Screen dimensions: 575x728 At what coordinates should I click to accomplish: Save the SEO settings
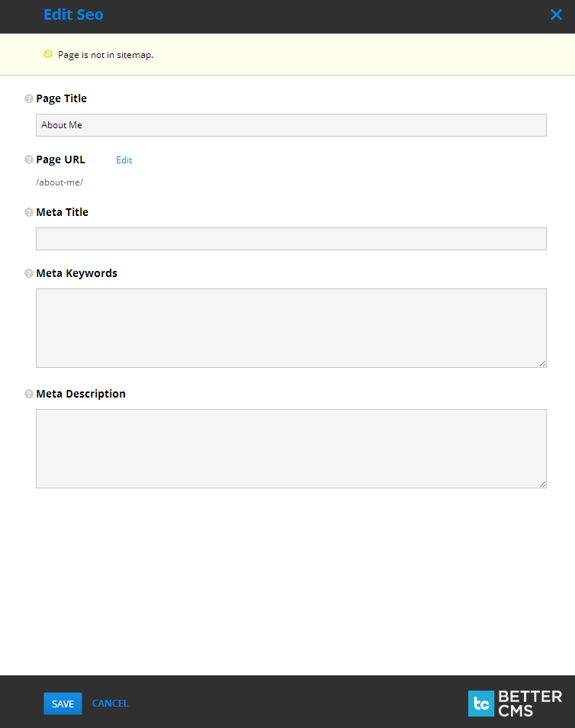pos(63,704)
